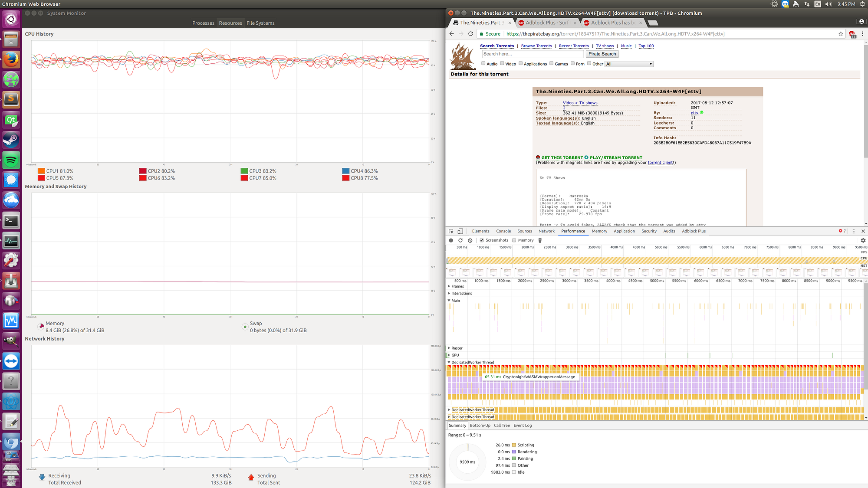Click the trash collect-garbage icon
Image resolution: width=868 pixels, height=488 pixels.
point(540,240)
